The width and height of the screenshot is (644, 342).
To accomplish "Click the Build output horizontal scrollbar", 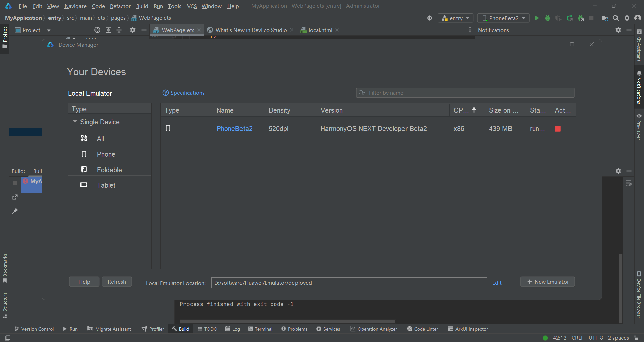I will tap(287, 321).
